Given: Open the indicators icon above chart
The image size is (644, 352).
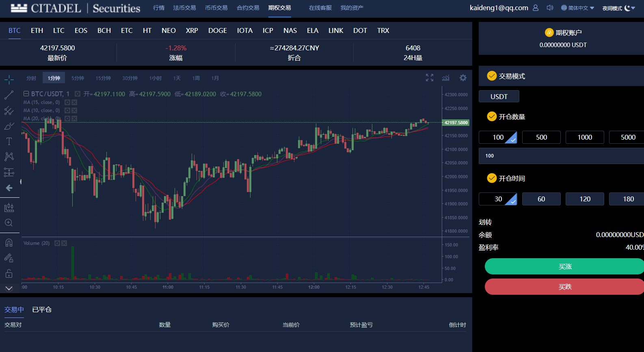Looking at the screenshot, I should (x=446, y=78).
